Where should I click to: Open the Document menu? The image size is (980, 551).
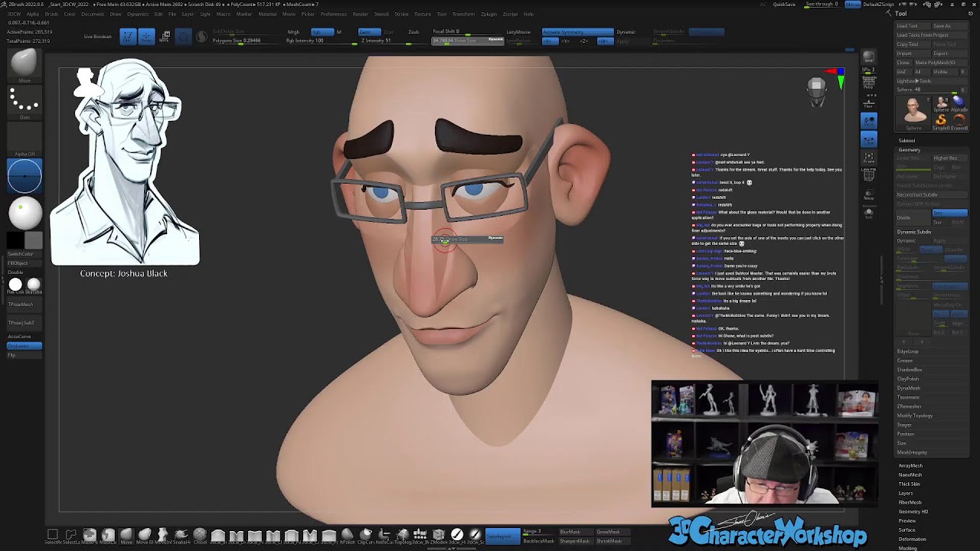click(92, 14)
